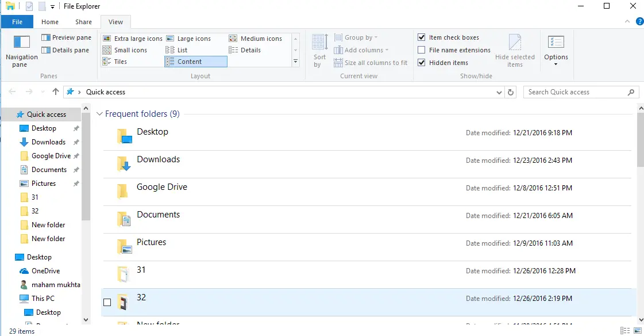Switch to Details view via status bar icon
The width and height of the screenshot is (644, 336).
624,330
